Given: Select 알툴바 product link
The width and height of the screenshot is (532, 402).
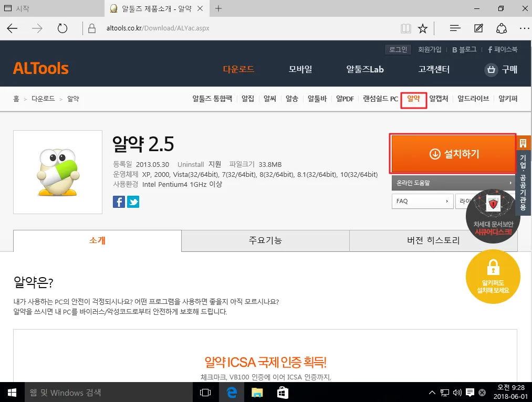Looking at the screenshot, I should (x=317, y=99).
